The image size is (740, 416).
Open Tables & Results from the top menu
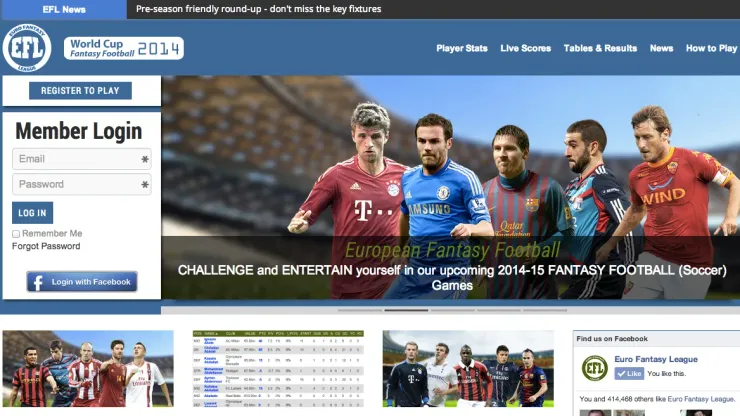click(600, 48)
